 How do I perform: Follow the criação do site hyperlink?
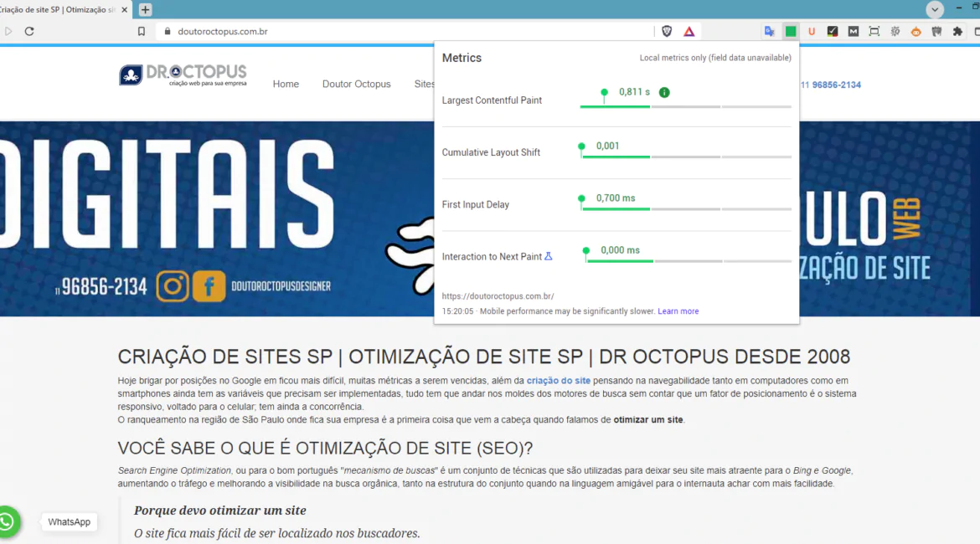click(558, 380)
